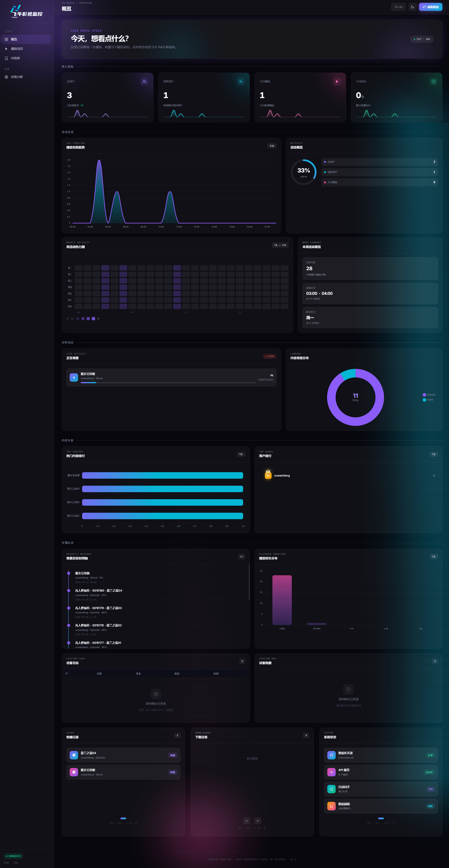Click the users icon on 总用户 card
449x868 pixels.
144,82
